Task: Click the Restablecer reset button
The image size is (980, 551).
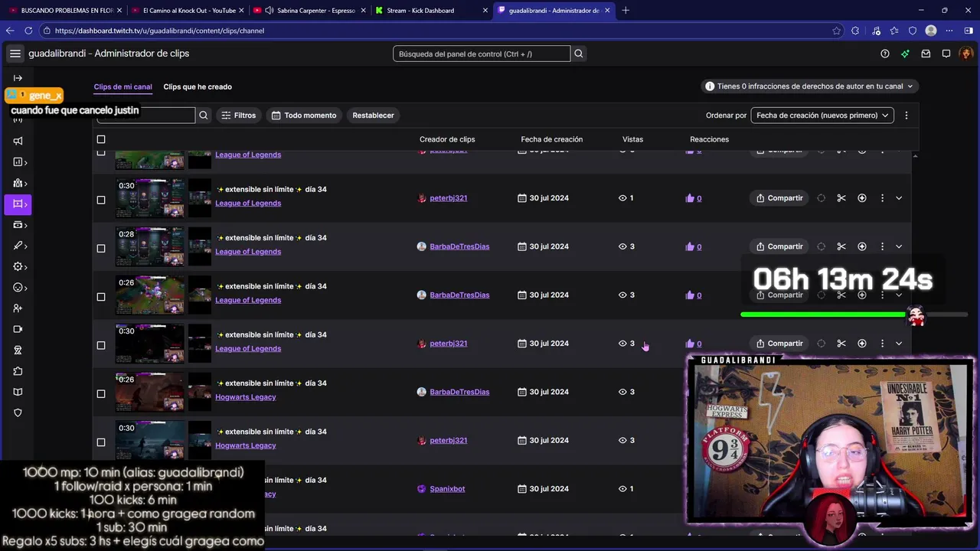Action: tap(373, 116)
